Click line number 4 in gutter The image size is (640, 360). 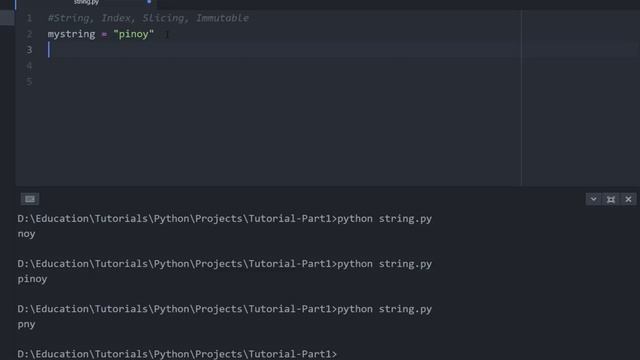tap(29, 66)
